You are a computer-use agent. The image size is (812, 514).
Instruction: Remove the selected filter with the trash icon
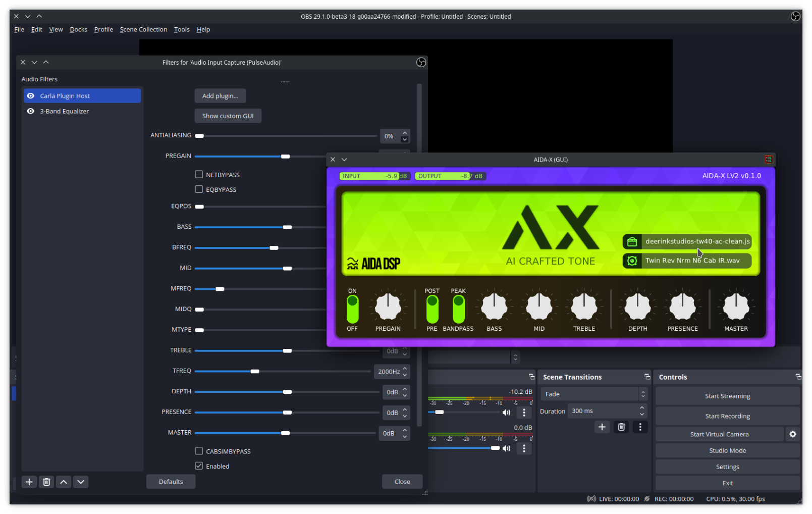(x=46, y=482)
